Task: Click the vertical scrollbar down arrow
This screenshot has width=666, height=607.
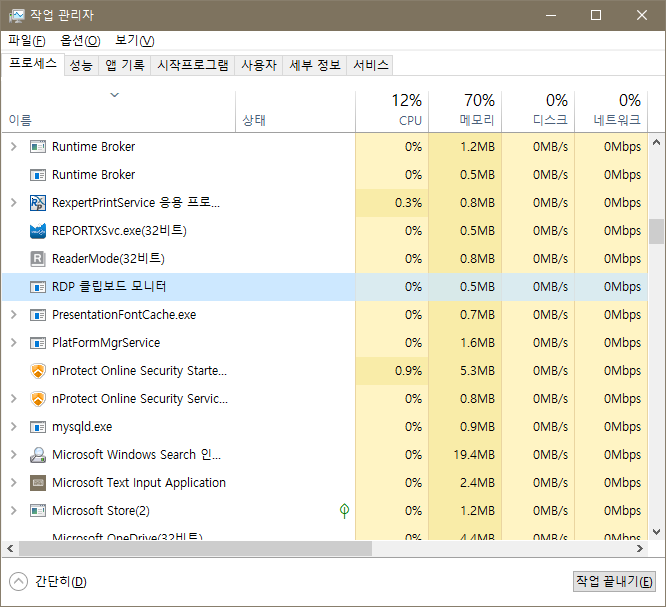Action: (656, 532)
